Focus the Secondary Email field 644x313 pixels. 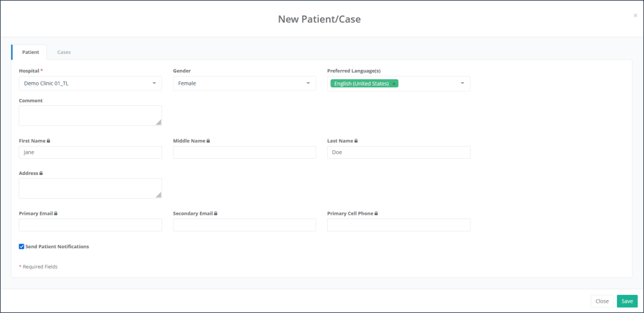click(244, 225)
